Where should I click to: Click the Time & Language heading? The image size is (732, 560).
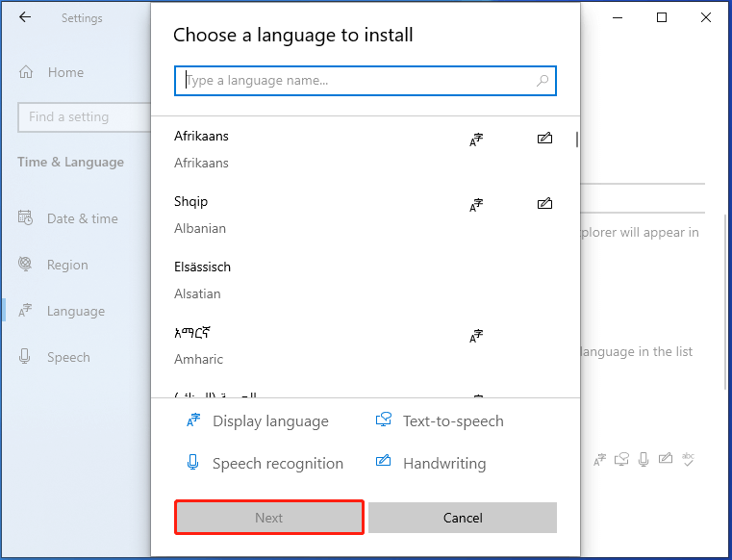(x=70, y=162)
